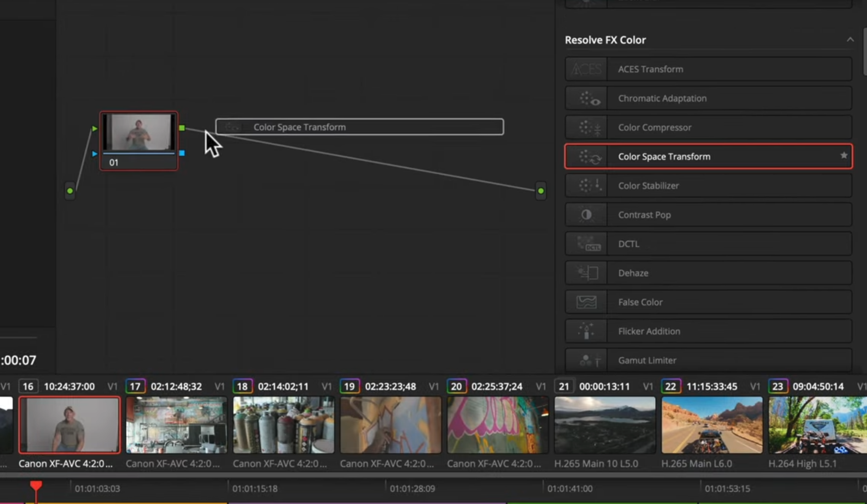Select the Contrast Pop icon
This screenshot has height=504, width=867.
[586, 215]
